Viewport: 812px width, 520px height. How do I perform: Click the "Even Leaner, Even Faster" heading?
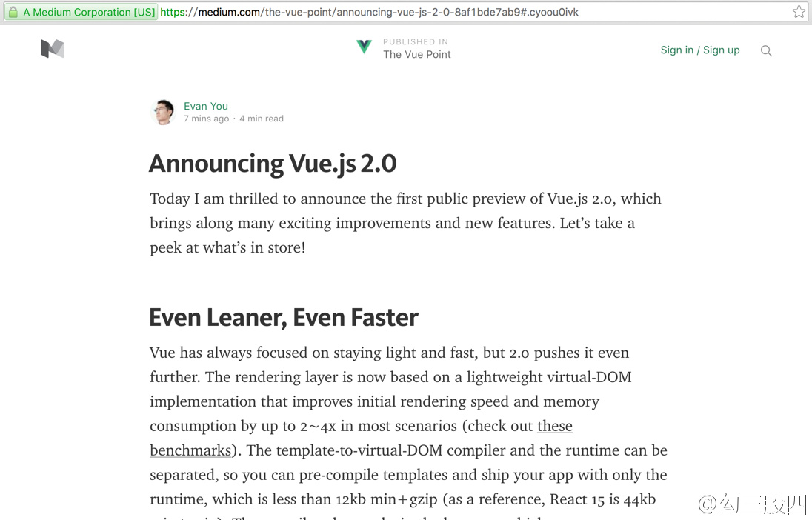(283, 317)
